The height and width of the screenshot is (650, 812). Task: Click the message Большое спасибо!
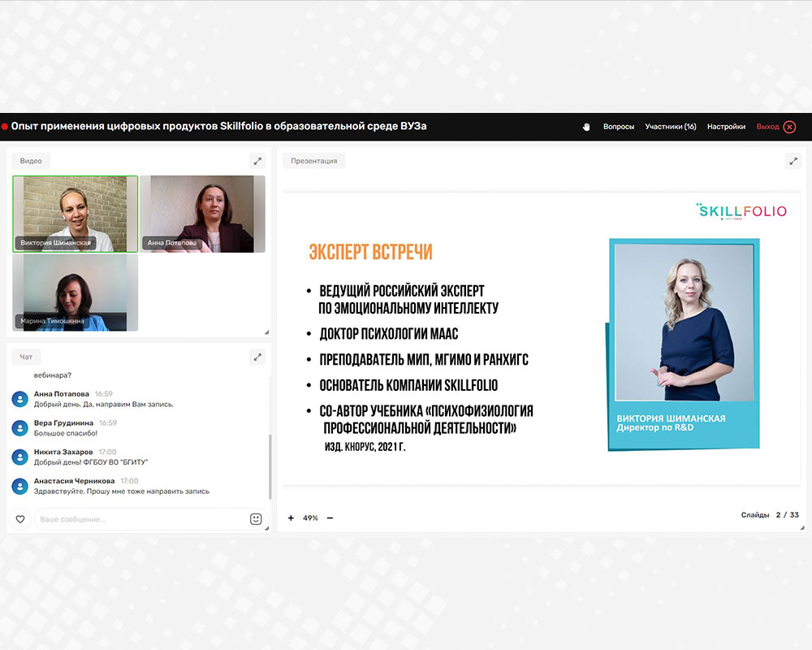click(x=66, y=433)
